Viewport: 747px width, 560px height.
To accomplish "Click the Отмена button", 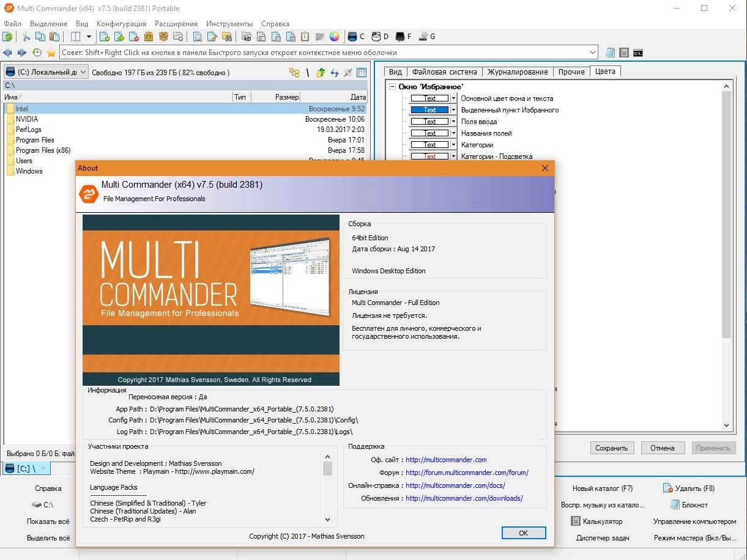I will pos(663,448).
